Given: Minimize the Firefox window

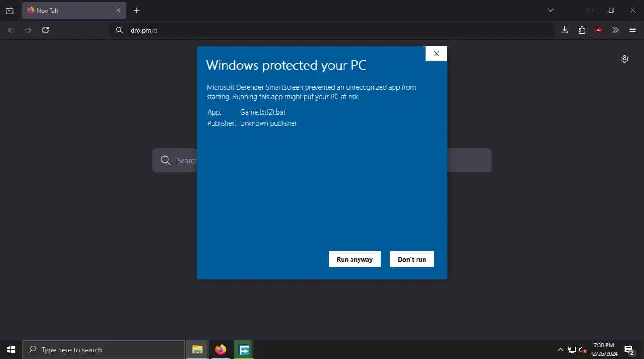Looking at the screenshot, I should [x=590, y=10].
